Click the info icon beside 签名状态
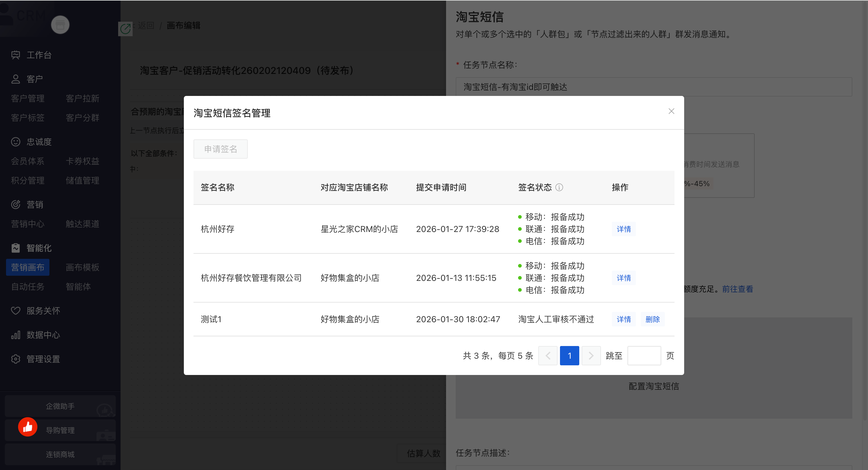 click(559, 187)
